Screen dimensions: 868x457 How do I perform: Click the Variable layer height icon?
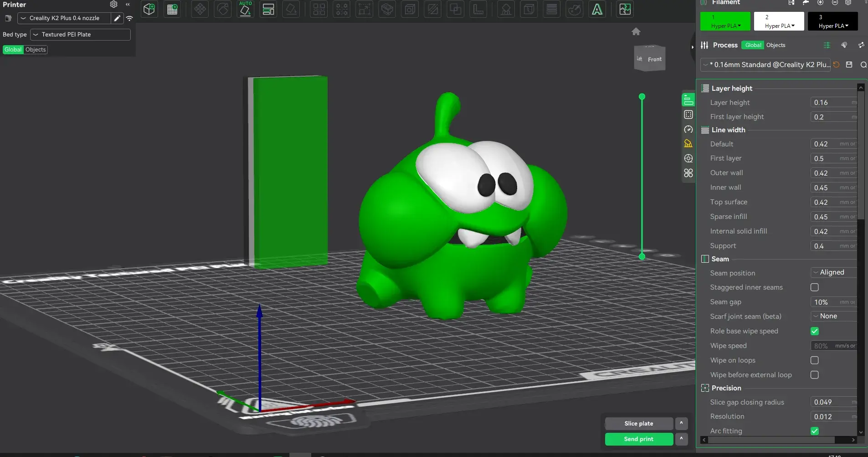[552, 9]
